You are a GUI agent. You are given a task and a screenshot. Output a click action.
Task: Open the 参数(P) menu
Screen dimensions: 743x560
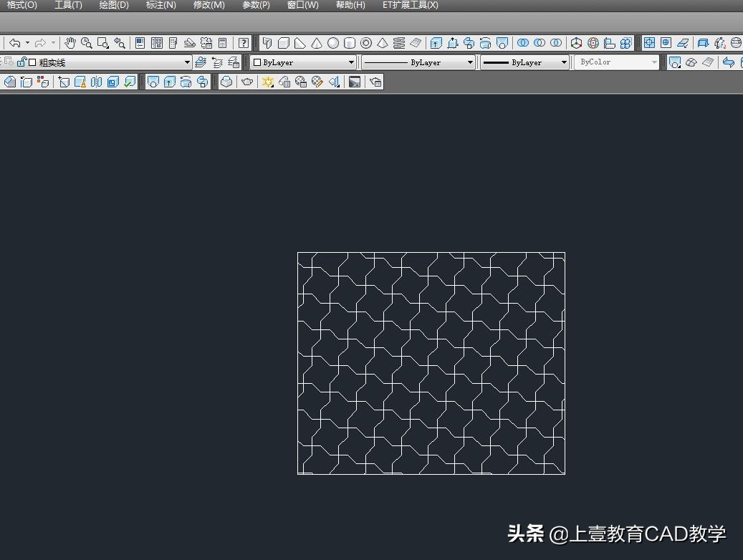[256, 5]
